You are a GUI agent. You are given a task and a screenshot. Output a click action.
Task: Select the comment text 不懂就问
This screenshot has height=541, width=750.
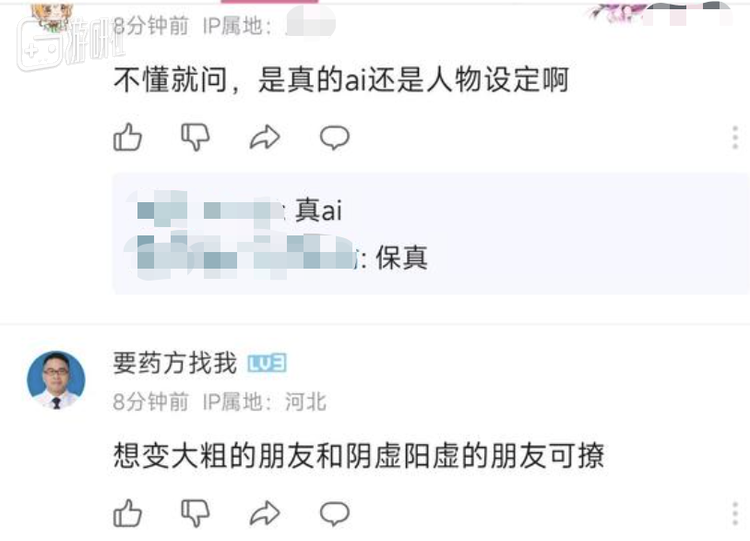170,79
